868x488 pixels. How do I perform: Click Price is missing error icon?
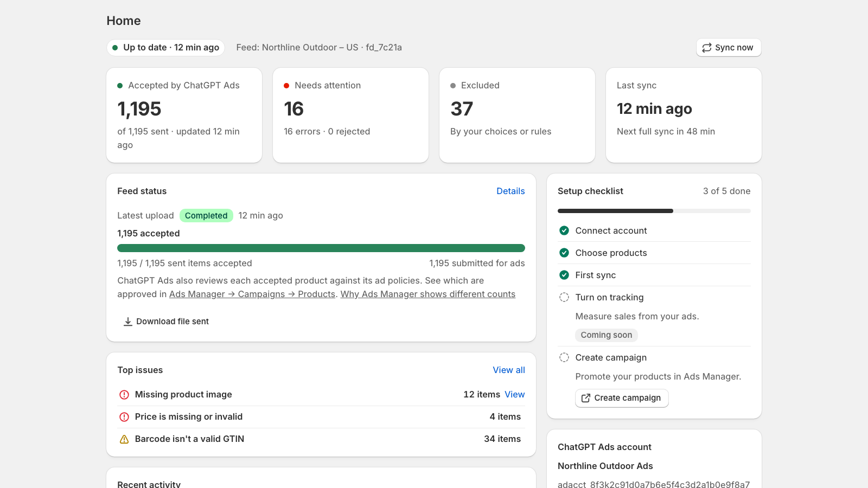click(124, 417)
